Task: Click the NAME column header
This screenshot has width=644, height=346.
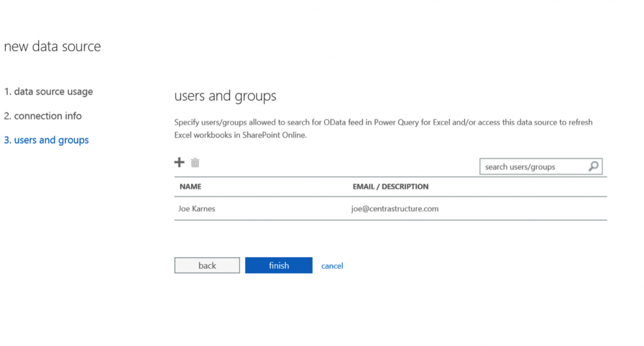Action: (191, 187)
